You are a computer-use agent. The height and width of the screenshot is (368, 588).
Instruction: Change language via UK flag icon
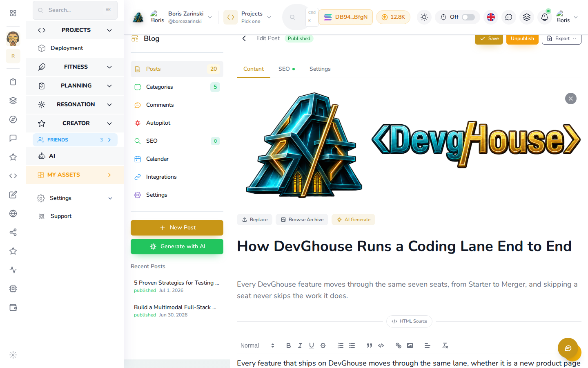pos(491,17)
